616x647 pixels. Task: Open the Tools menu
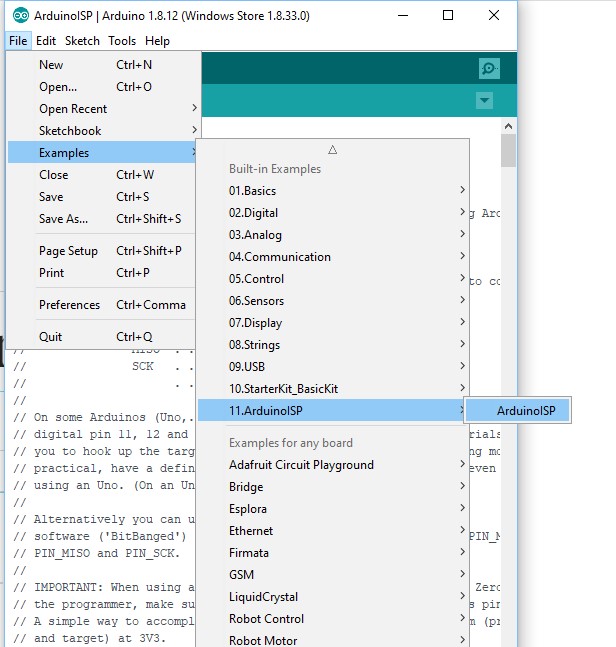click(122, 41)
